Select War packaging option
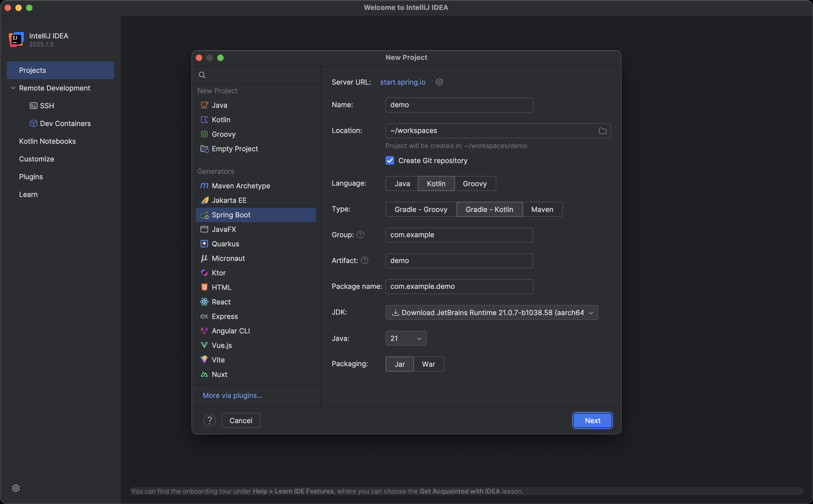This screenshot has width=813, height=504. coord(428,364)
